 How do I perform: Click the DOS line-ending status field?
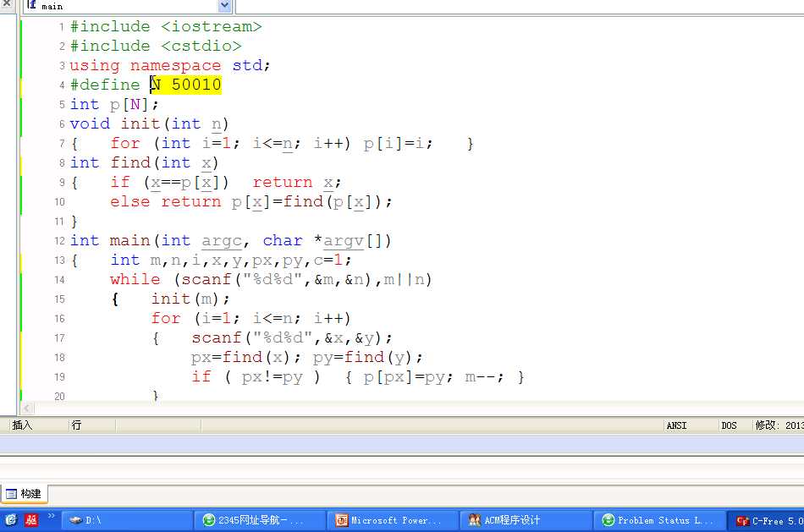(729, 425)
